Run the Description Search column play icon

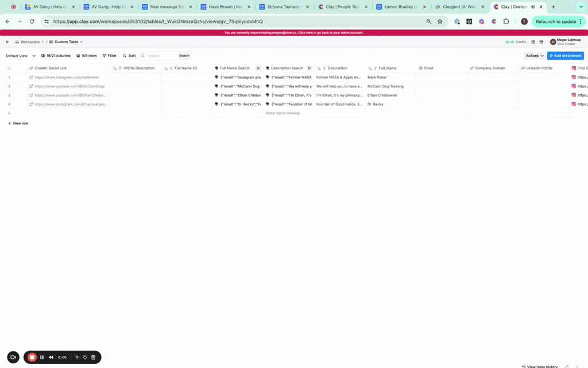(x=310, y=68)
